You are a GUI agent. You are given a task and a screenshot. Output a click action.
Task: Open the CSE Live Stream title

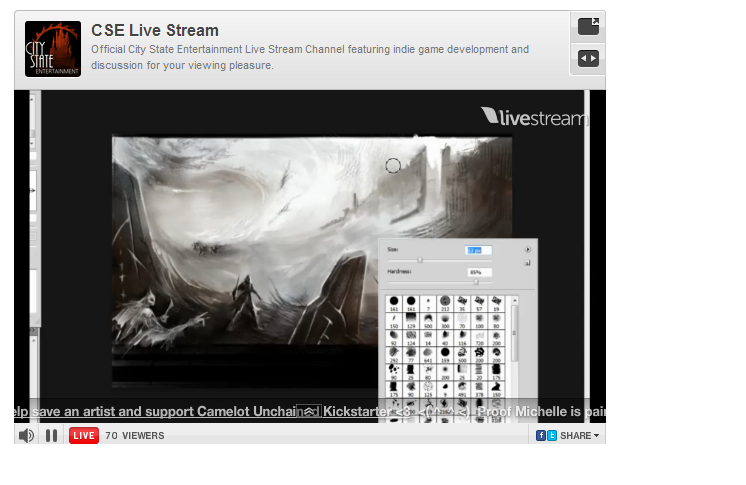[155, 30]
